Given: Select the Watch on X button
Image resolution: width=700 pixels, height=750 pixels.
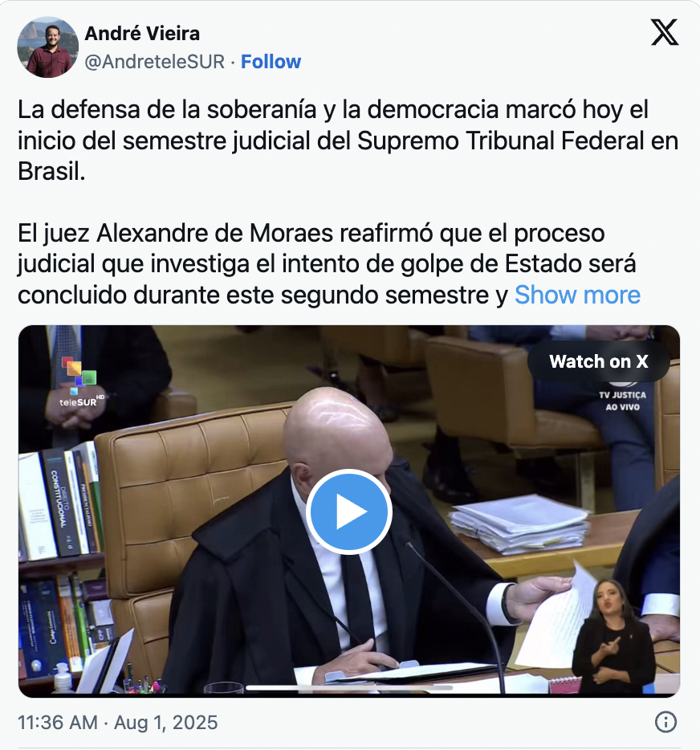Looking at the screenshot, I should pos(599,361).
